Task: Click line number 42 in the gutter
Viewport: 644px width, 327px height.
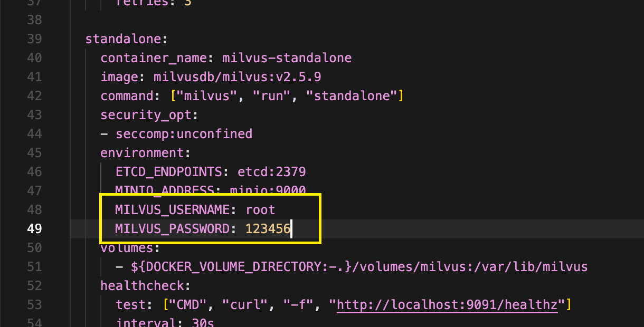Action: tap(34, 95)
